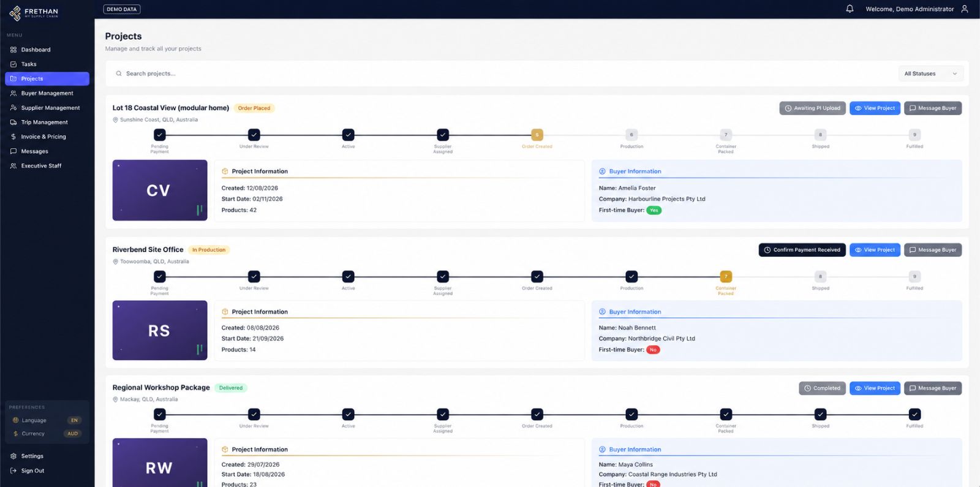
Task: Click the Delivered status tag
Action: click(x=231, y=388)
